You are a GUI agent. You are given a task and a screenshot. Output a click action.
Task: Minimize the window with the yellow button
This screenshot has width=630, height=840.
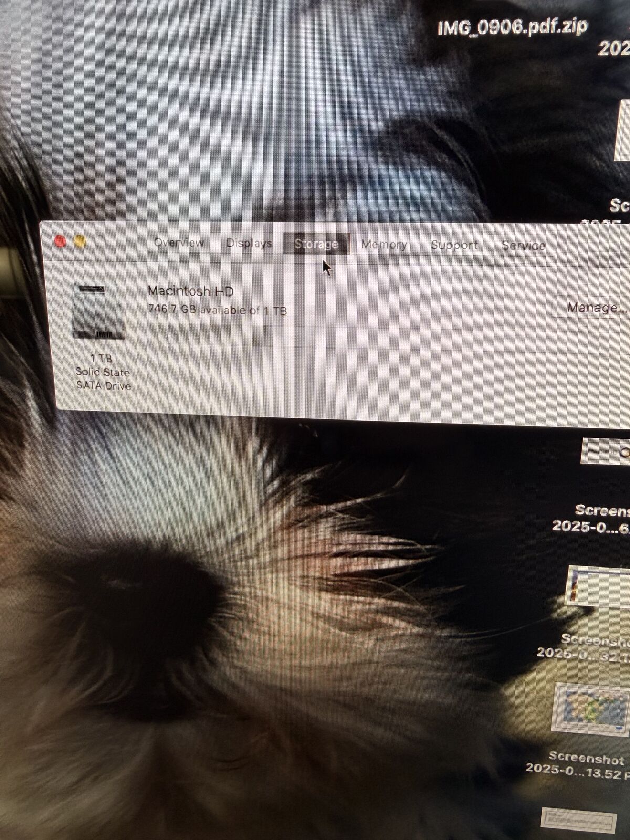(x=80, y=242)
